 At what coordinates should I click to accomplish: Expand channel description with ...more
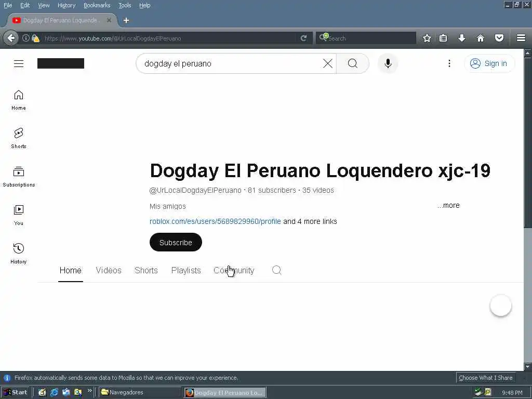(x=448, y=205)
